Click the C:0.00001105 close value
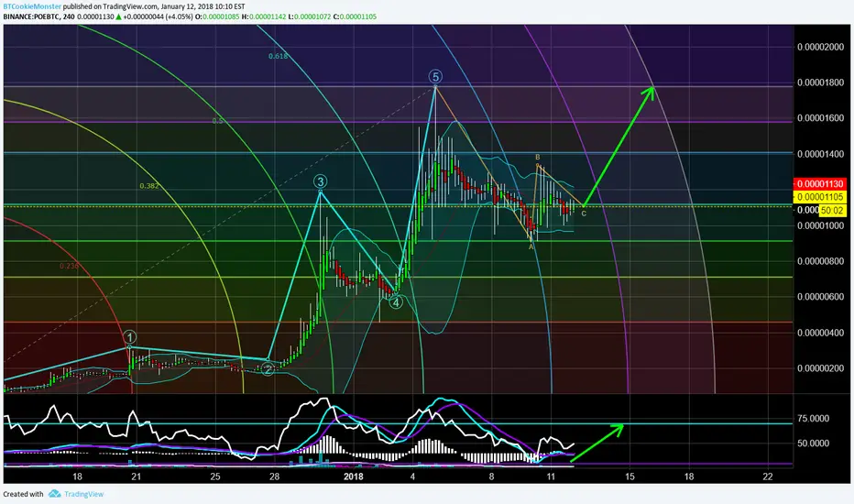 point(356,16)
